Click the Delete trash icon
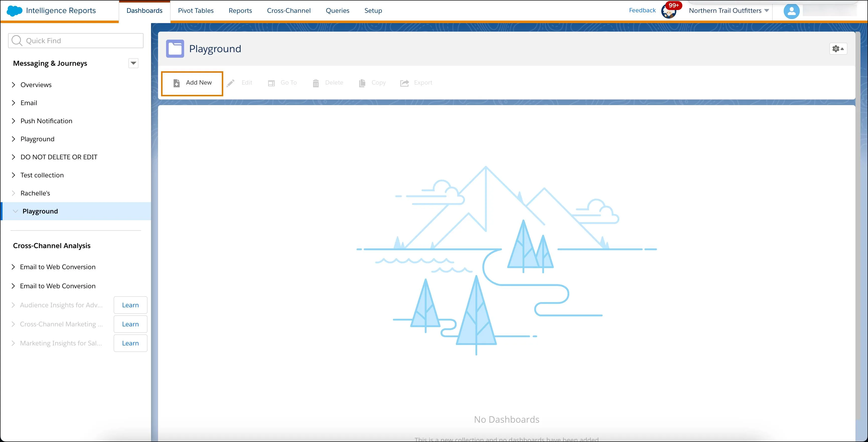This screenshot has width=868, height=442. pos(316,82)
